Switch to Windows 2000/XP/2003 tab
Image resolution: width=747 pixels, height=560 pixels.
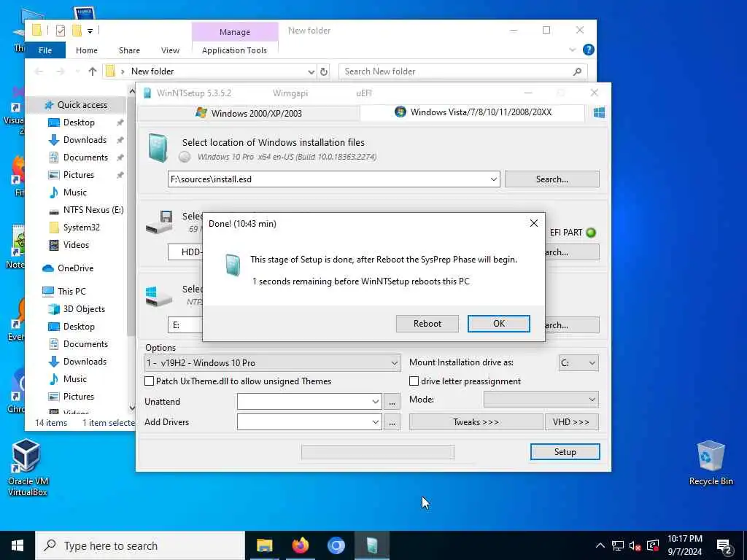(248, 113)
